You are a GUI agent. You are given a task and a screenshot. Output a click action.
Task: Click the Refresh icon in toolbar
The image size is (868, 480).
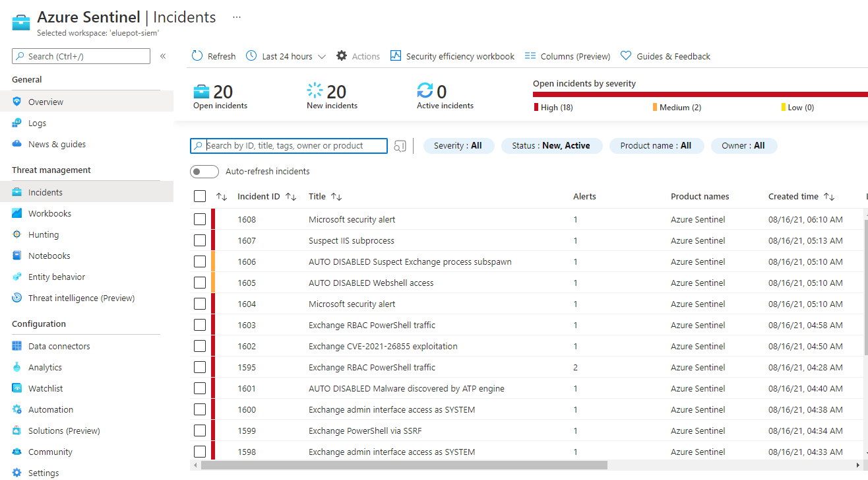(197, 56)
